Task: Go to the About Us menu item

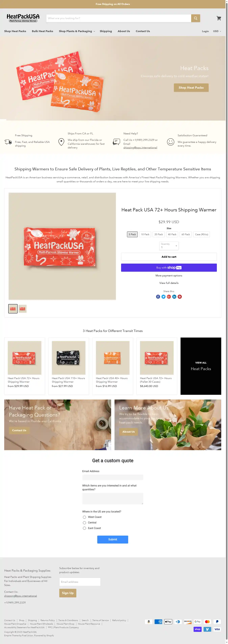Action: (124, 31)
